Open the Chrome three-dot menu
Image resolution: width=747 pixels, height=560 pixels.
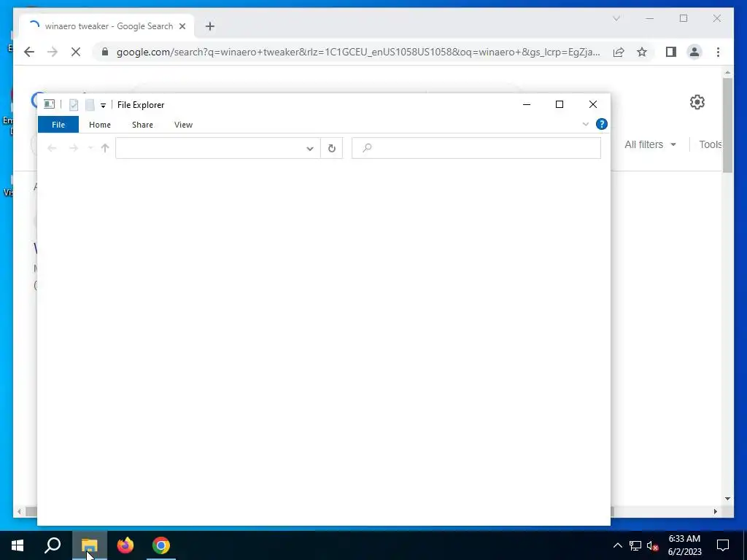(x=718, y=52)
